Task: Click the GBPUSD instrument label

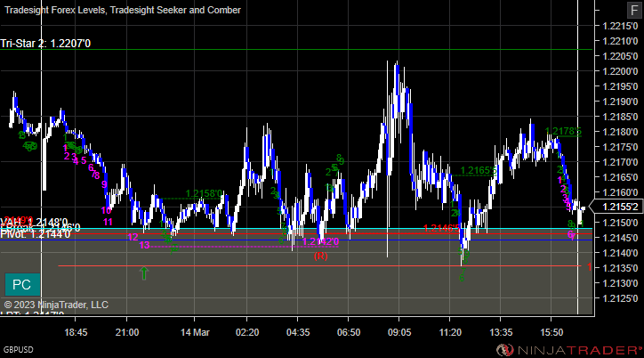Action: [19, 350]
